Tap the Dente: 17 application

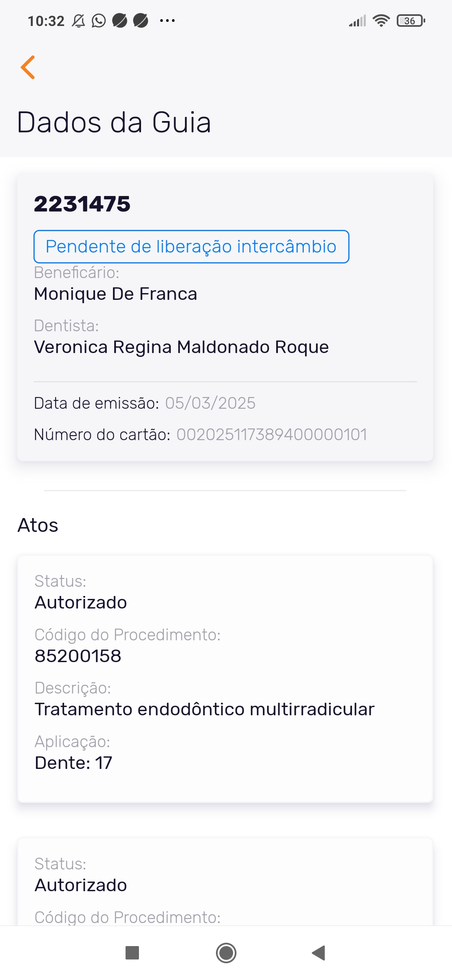73,763
